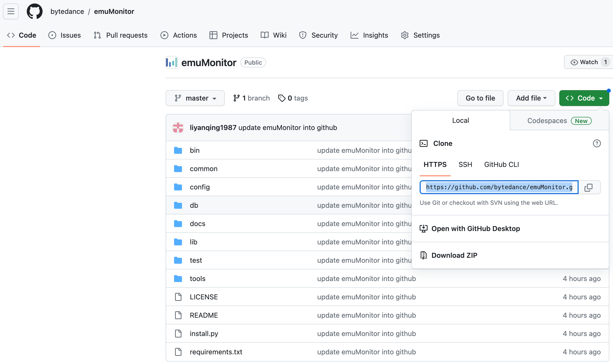This screenshot has height=364, width=613.
Task: Open the 1 branch link
Action: coord(251,98)
